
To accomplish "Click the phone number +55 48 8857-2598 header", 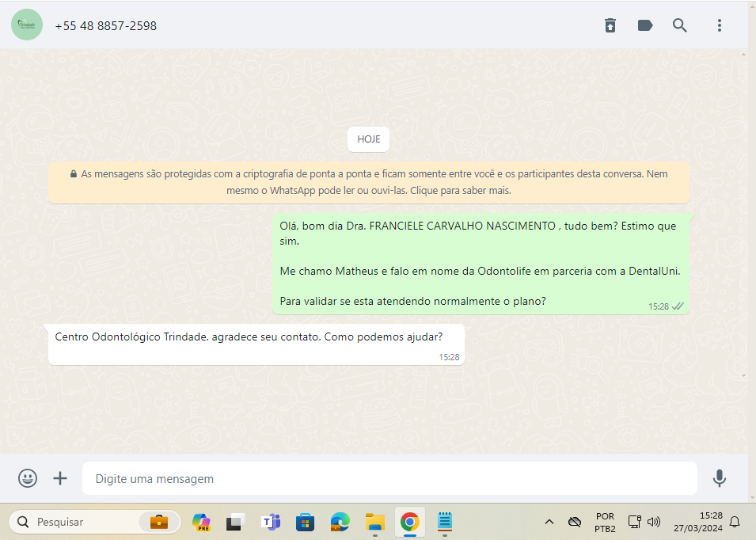I will (105, 26).
